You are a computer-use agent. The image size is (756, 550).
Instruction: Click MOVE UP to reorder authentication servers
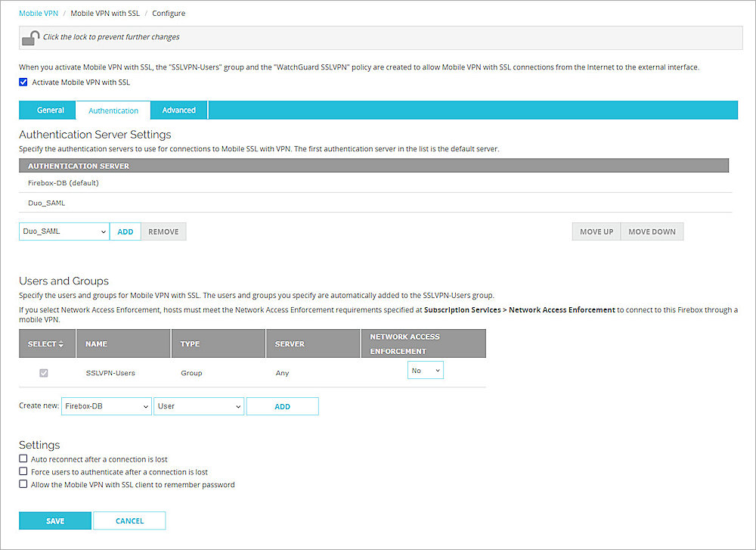pos(596,231)
